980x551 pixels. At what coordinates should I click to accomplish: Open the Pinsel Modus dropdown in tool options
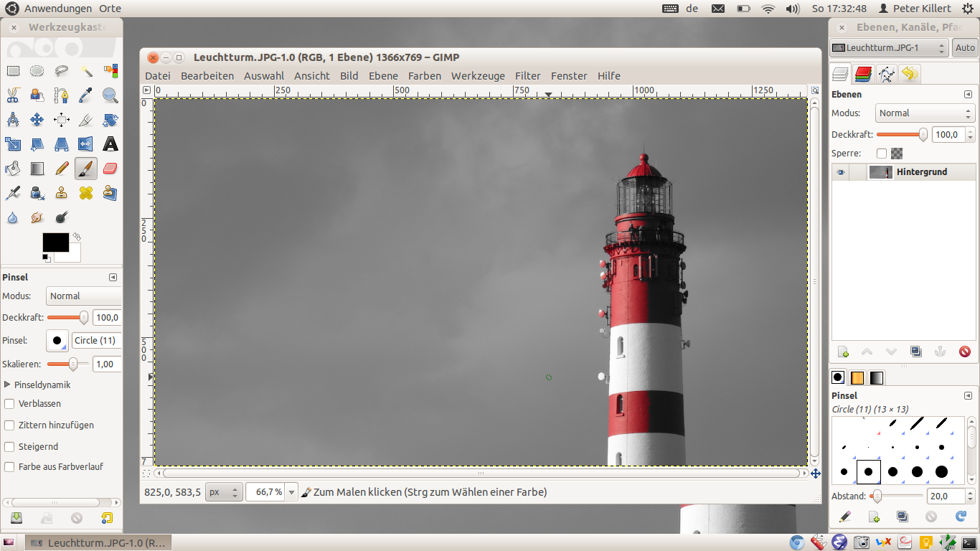point(84,296)
